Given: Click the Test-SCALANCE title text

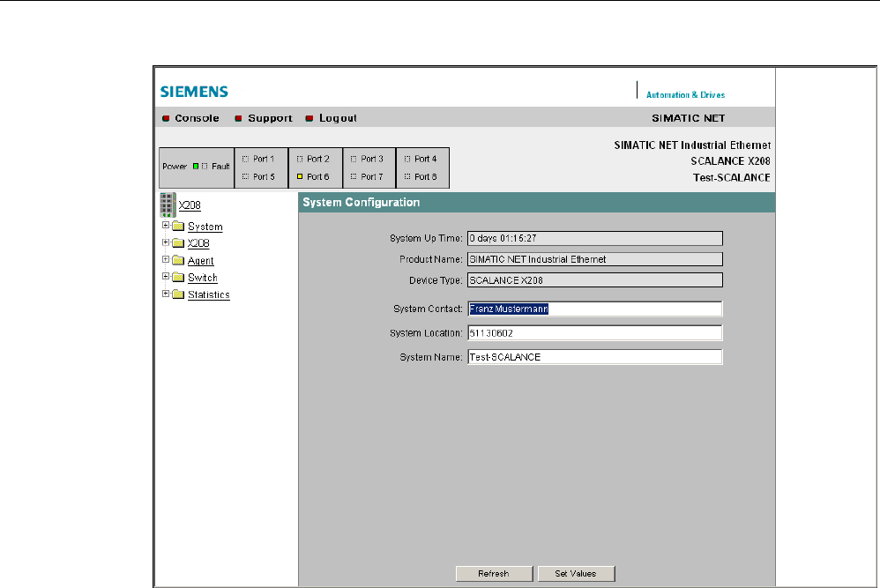Looking at the screenshot, I should (x=731, y=177).
